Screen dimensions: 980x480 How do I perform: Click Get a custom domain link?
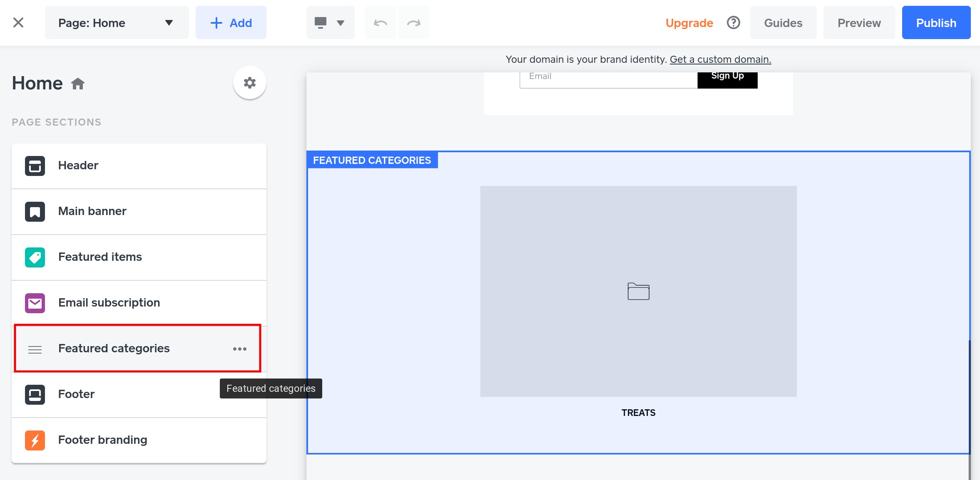coord(720,59)
